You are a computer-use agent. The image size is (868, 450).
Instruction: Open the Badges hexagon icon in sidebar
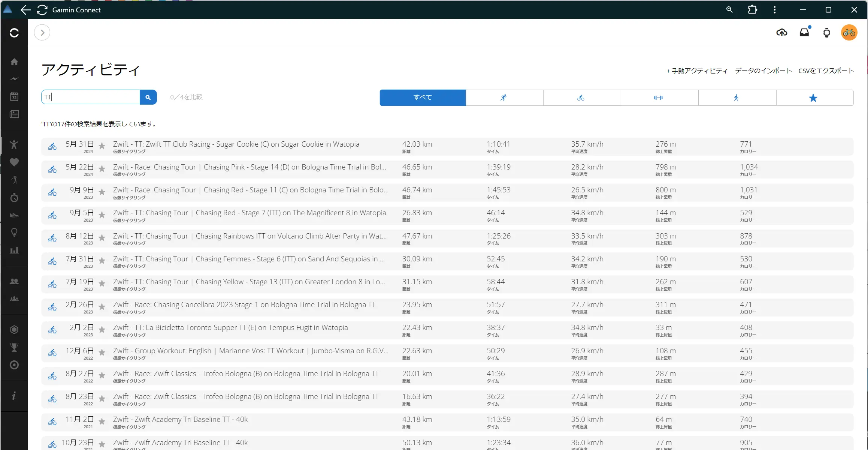14,330
